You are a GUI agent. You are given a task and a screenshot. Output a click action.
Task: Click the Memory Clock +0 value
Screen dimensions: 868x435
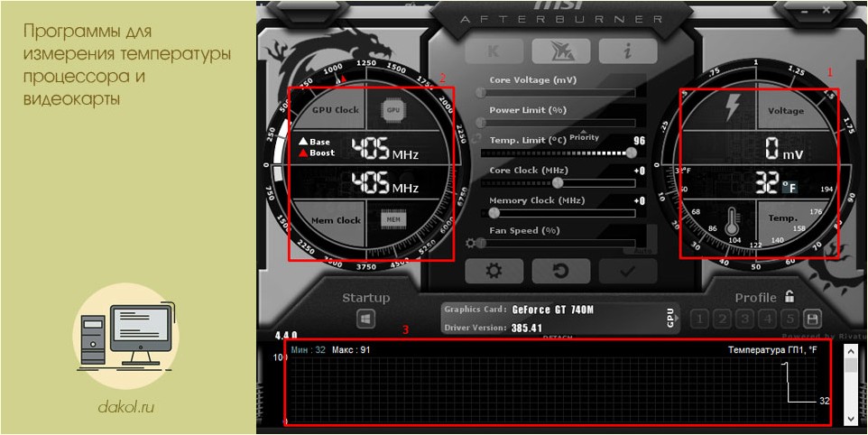pos(640,200)
